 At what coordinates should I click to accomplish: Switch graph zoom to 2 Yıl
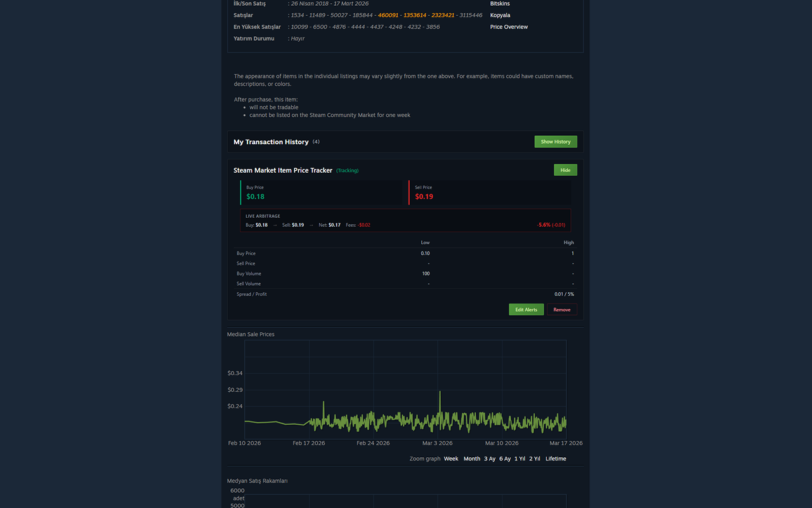tap(535, 458)
